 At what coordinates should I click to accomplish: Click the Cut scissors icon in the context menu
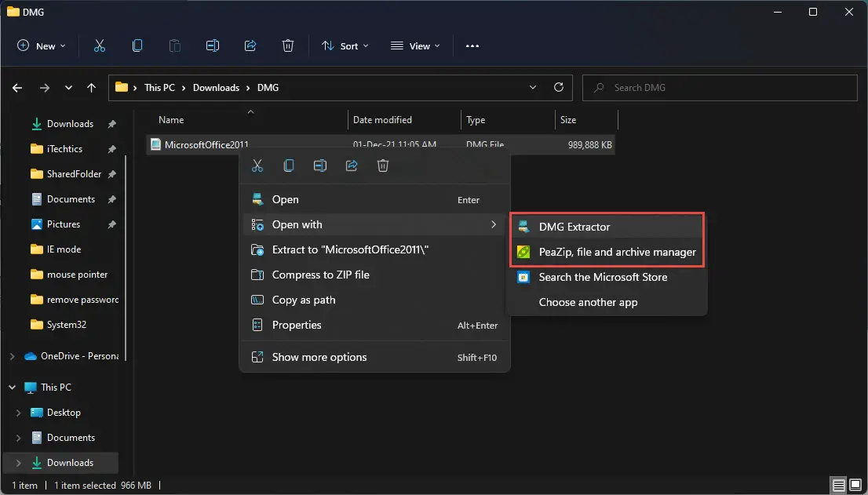(x=257, y=166)
